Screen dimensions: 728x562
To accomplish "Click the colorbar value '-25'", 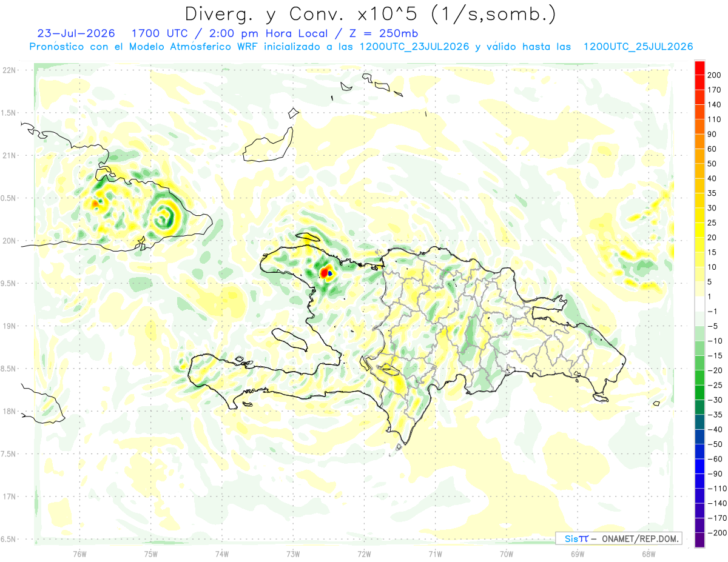I will (x=714, y=385).
